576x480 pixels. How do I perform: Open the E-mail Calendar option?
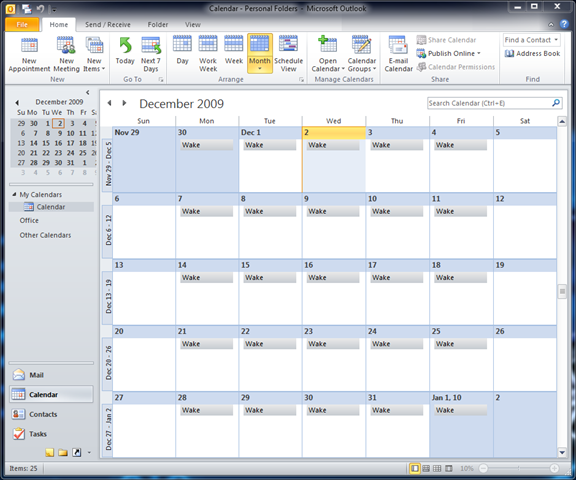pos(399,54)
